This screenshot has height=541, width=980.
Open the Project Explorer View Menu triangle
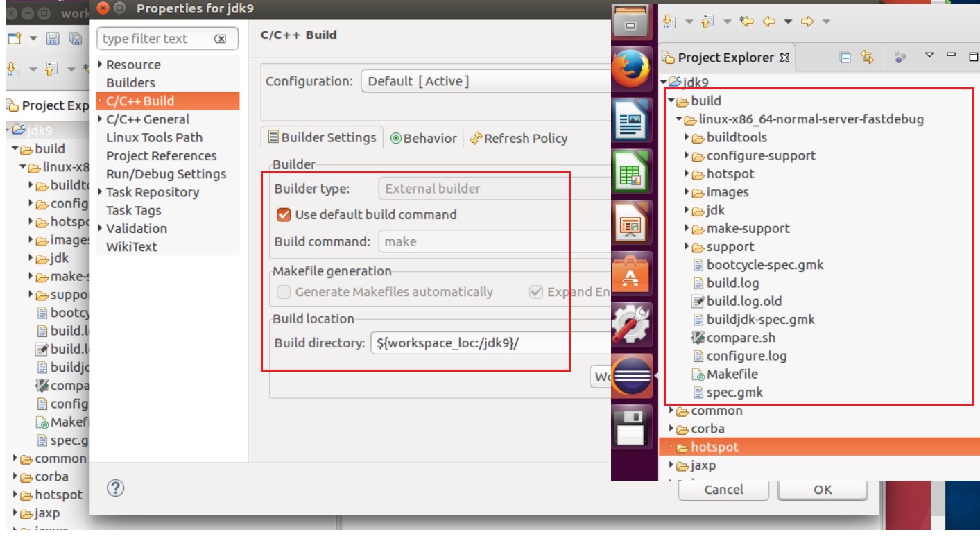point(930,55)
